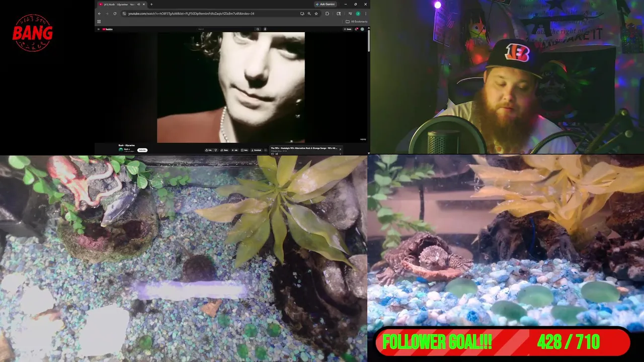Click the 90's Nostalgic playlist title
This screenshot has width=644, height=362.
304,148
